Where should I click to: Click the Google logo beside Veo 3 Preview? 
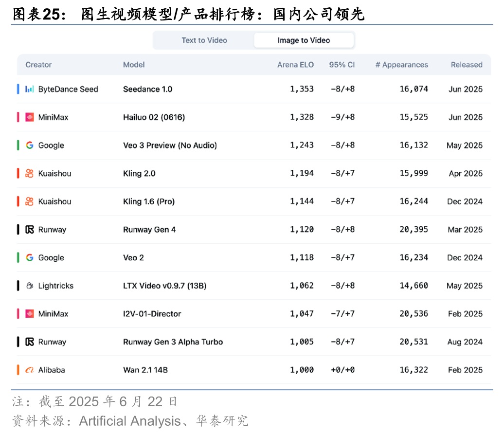coord(30,145)
